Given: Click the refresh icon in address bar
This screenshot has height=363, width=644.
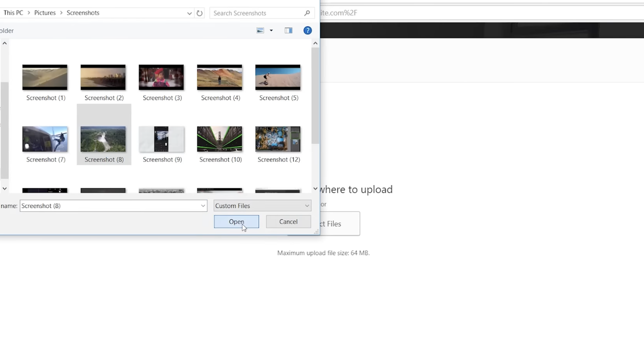Looking at the screenshot, I should (x=199, y=13).
